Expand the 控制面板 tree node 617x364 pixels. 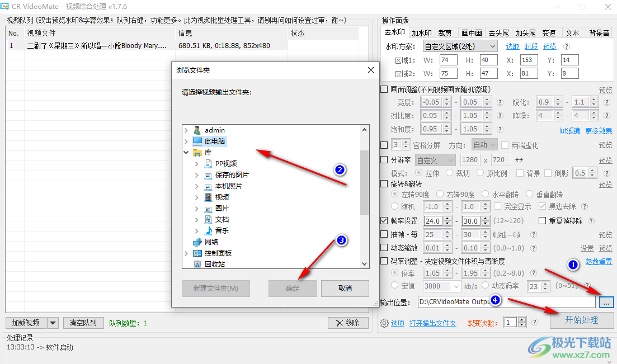point(186,253)
